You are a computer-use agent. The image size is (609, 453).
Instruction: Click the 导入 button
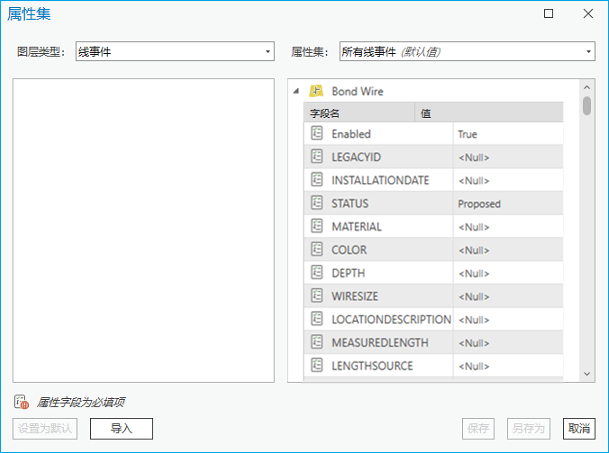point(121,428)
